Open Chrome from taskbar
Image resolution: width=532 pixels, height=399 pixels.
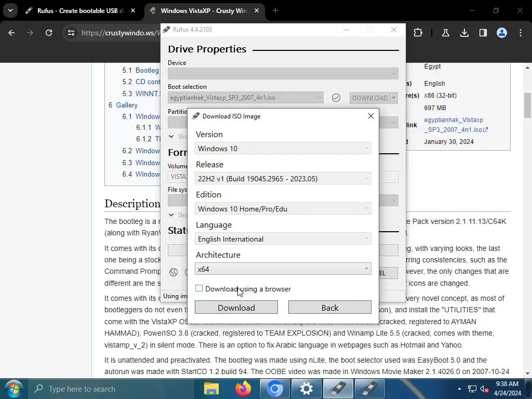tap(275, 389)
